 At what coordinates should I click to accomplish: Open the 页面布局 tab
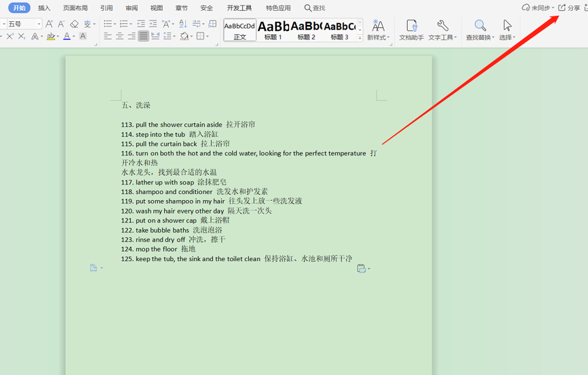coord(75,8)
